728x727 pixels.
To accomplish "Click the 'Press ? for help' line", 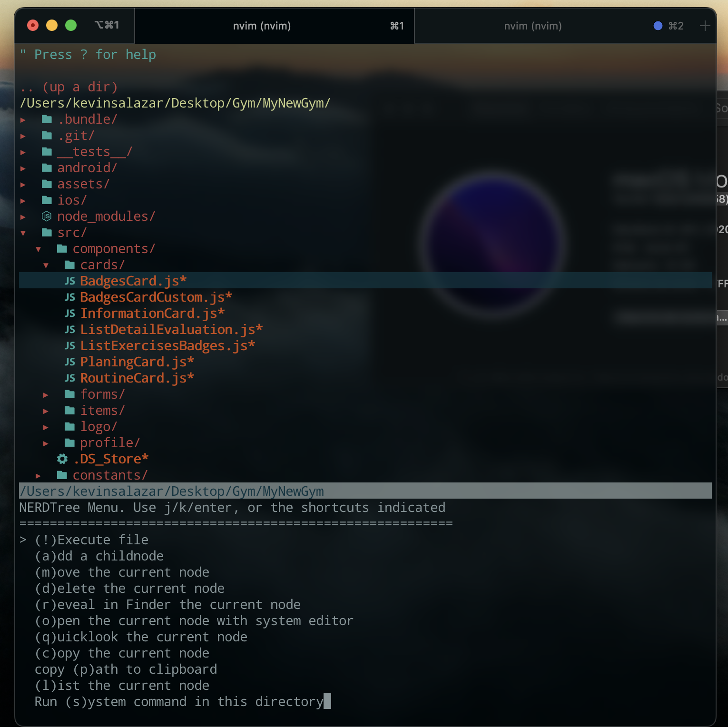I will click(88, 55).
